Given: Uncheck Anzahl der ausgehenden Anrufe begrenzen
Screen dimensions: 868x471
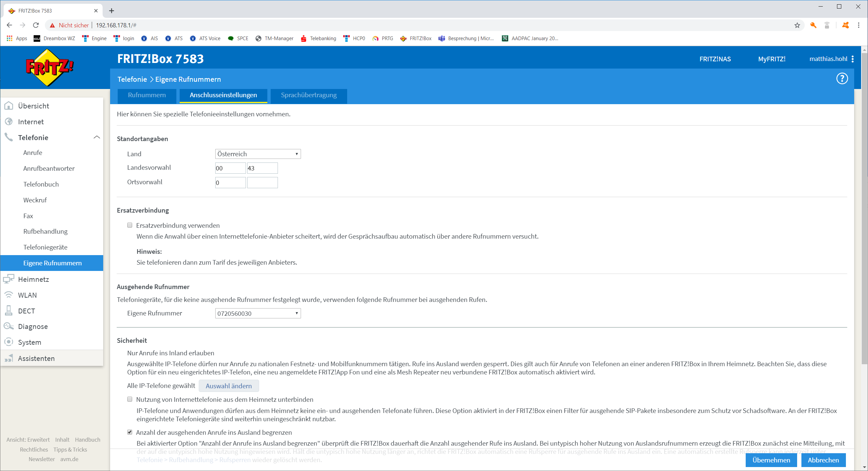Looking at the screenshot, I should coord(130,432).
